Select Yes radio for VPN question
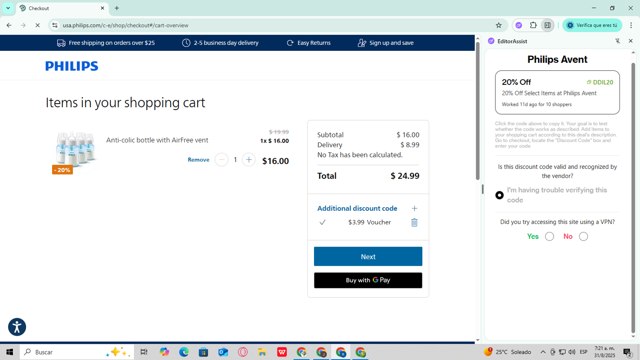 549,236
